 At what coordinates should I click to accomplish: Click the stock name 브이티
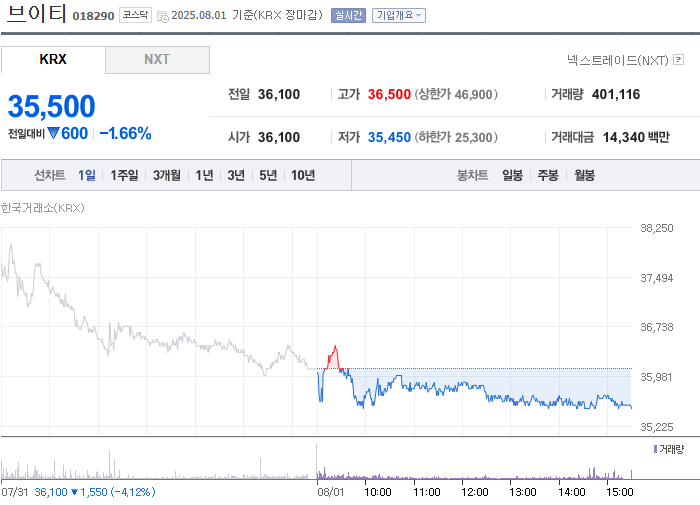point(37,13)
